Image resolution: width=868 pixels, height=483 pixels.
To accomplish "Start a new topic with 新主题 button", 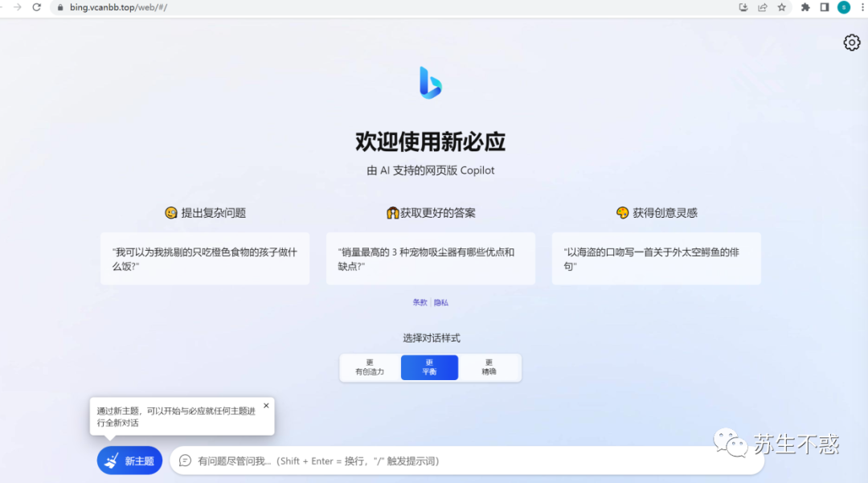I will coord(129,460).
